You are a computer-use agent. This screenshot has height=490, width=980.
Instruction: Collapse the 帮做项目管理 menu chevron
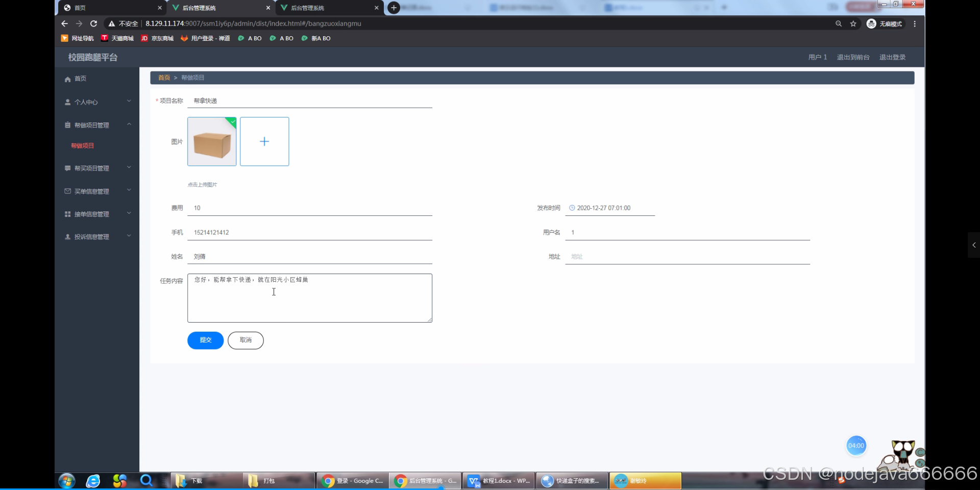pos(129,124)
